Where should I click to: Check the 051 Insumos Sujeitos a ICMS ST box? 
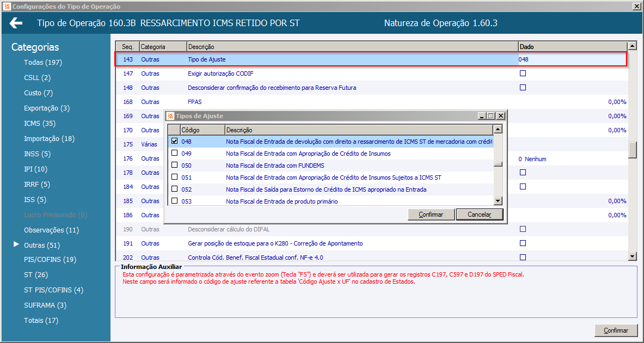175,177
